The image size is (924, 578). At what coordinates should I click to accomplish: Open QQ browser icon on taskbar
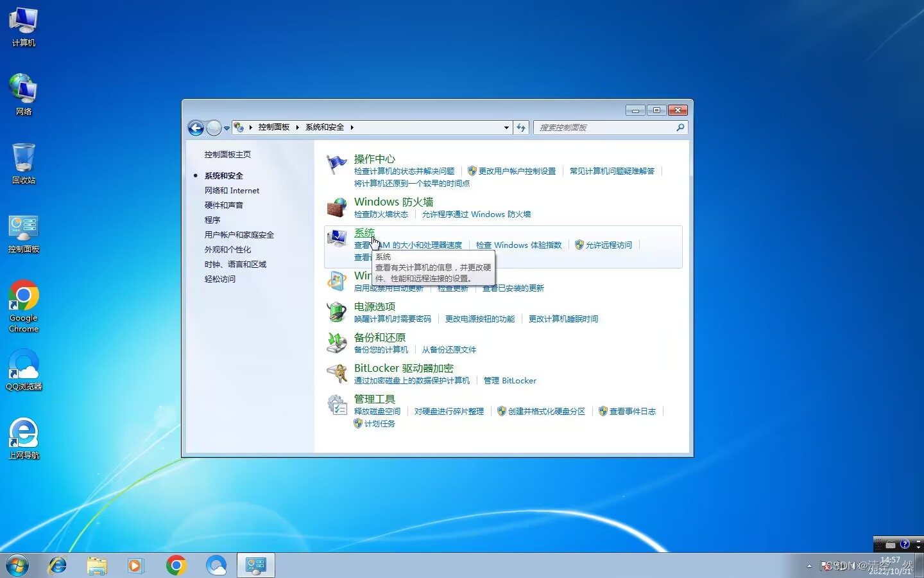click(216, 565)
